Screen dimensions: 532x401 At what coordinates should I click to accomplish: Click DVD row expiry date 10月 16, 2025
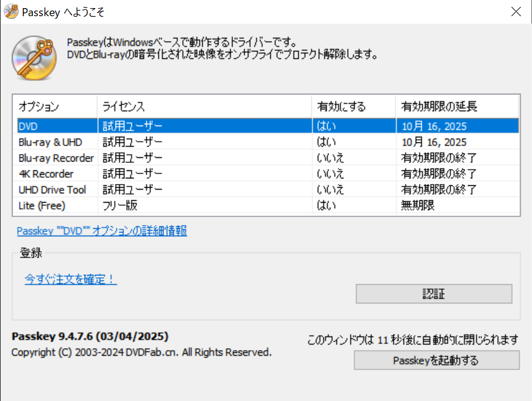coord(434,126)
